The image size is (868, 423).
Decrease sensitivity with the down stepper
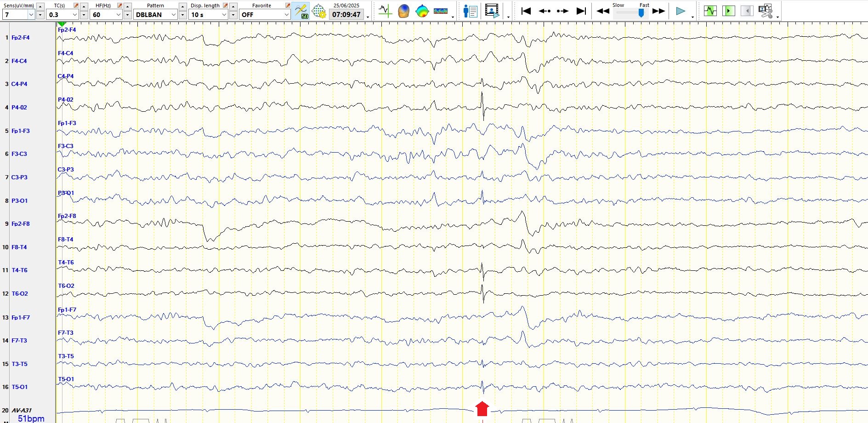click(40, 15)
